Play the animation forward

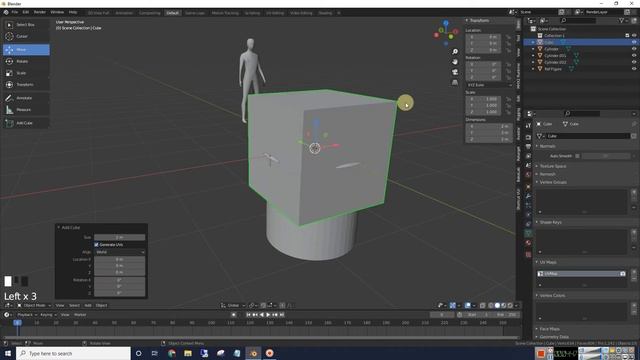[268, 315]
